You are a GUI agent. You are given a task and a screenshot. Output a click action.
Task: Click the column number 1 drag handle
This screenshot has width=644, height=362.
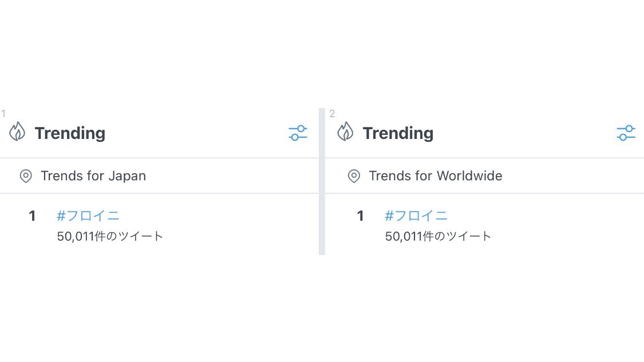[3, 114]
